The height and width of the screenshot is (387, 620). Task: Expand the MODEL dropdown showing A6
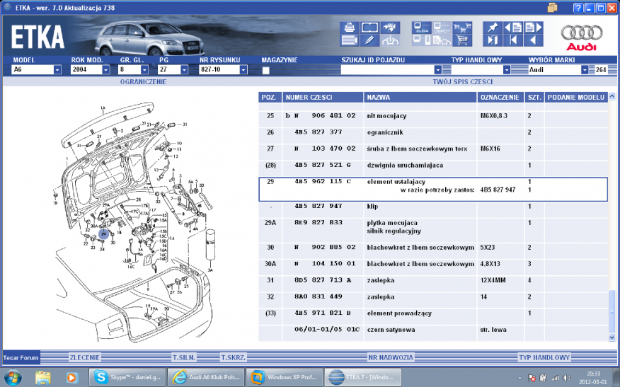coord(58,70)
